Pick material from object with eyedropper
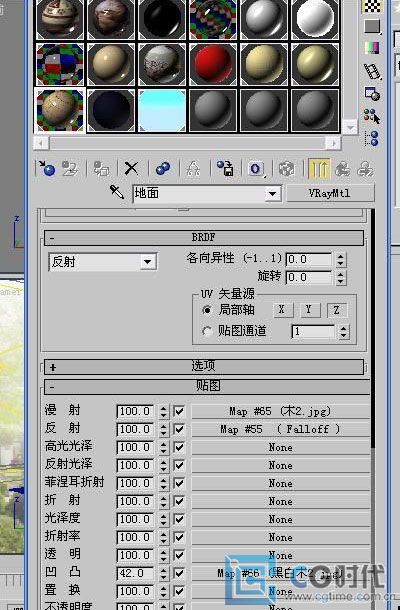The image size is (400, 610). click(x=116, y=192)
